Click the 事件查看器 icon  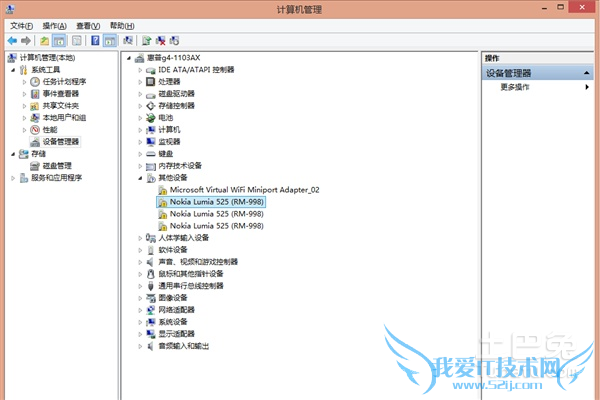(x=35, y=94)
